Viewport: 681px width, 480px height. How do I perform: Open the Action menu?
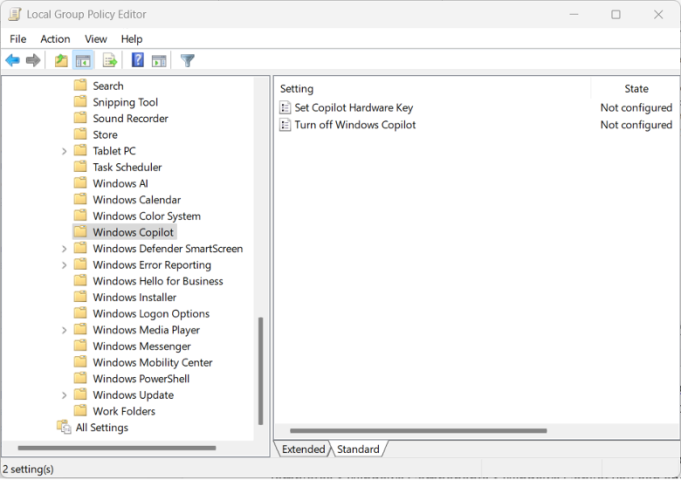pos(55,39)
